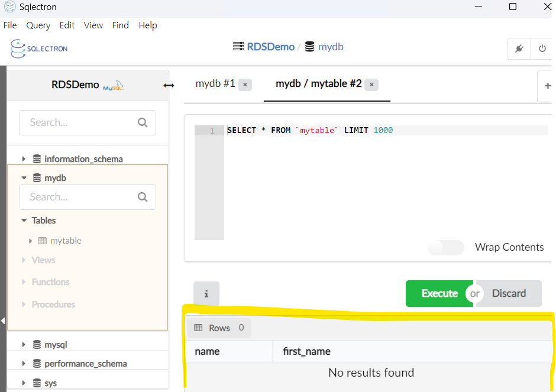Close the mydb #1 tab
The image size is (556, 392).
click(x=245, y=85)
